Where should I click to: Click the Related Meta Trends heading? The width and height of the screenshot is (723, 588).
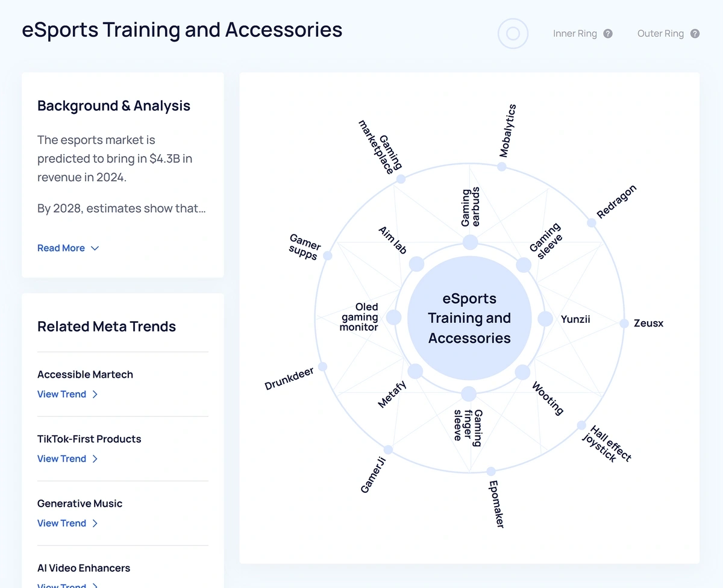click(x=107, y=327)
